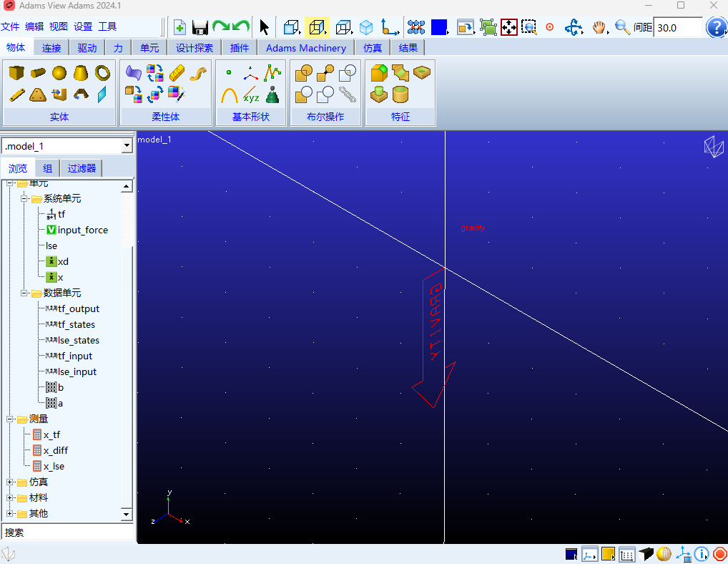
Task: Switch to the 驱动 ribbon tab
Action: click(x=87, y=48)
